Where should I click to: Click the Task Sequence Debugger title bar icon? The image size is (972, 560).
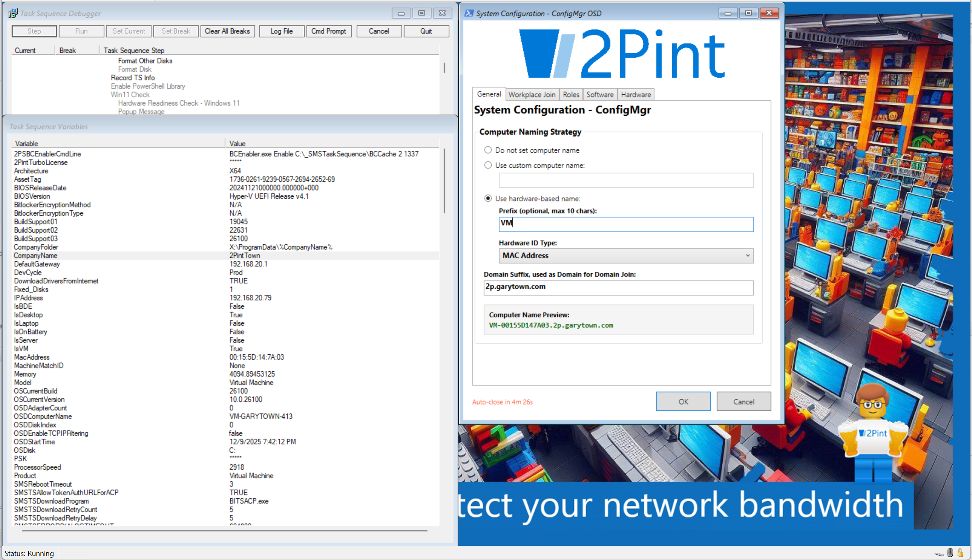click(x=13, y=13)
